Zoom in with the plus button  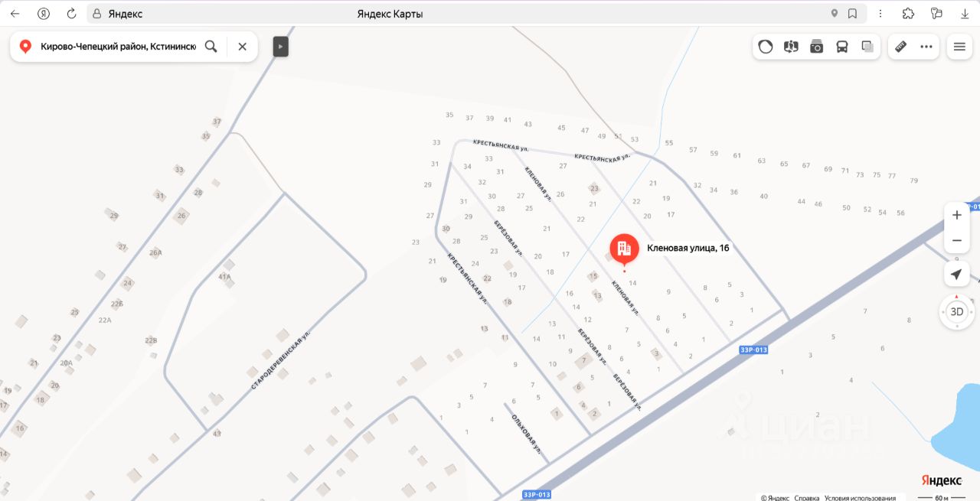(x=956, y=215)
